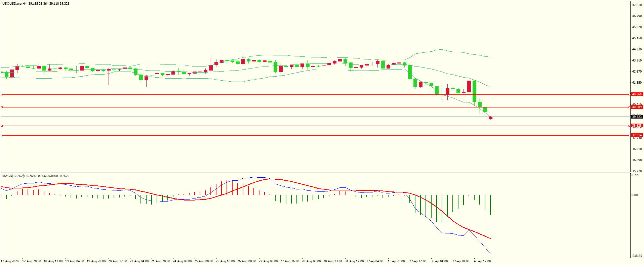
Task: Click the 42.670 price axis label
Action: click(637, 72)
